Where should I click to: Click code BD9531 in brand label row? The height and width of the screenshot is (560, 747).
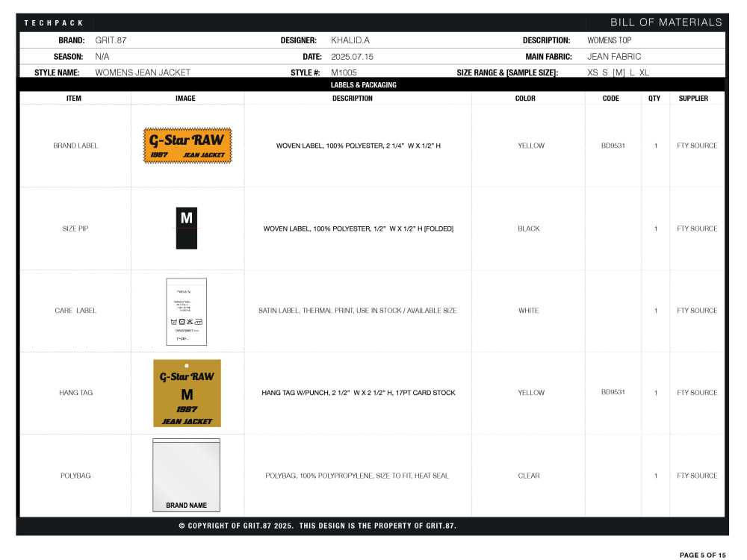coord(613,146)
